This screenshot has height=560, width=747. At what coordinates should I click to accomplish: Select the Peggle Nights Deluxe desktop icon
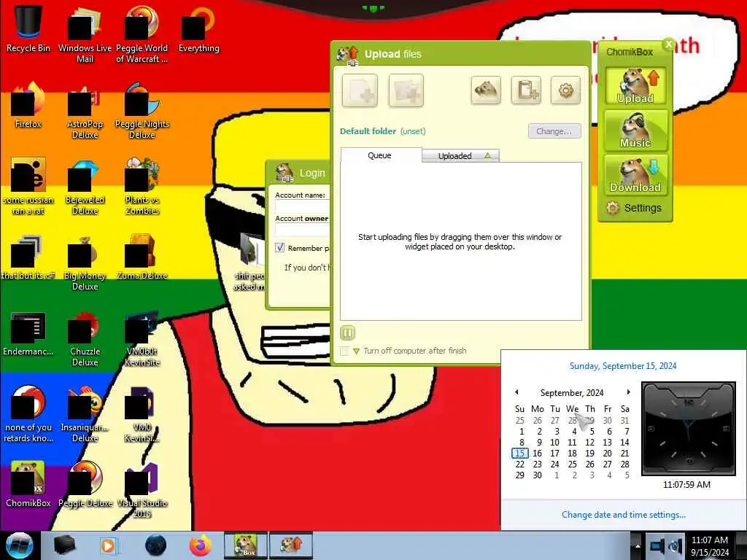click(142, 111)
